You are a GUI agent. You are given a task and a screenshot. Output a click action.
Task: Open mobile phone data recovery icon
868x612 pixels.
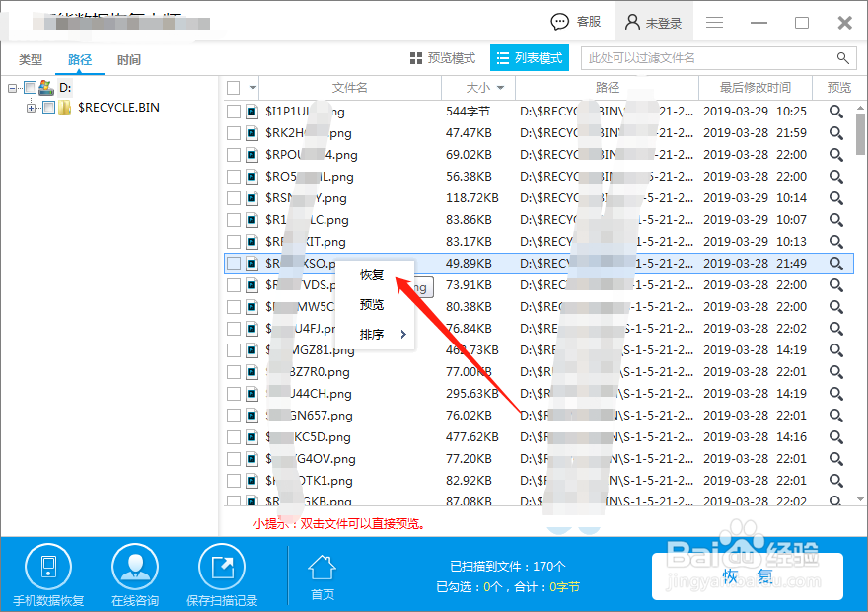point(48,568)
